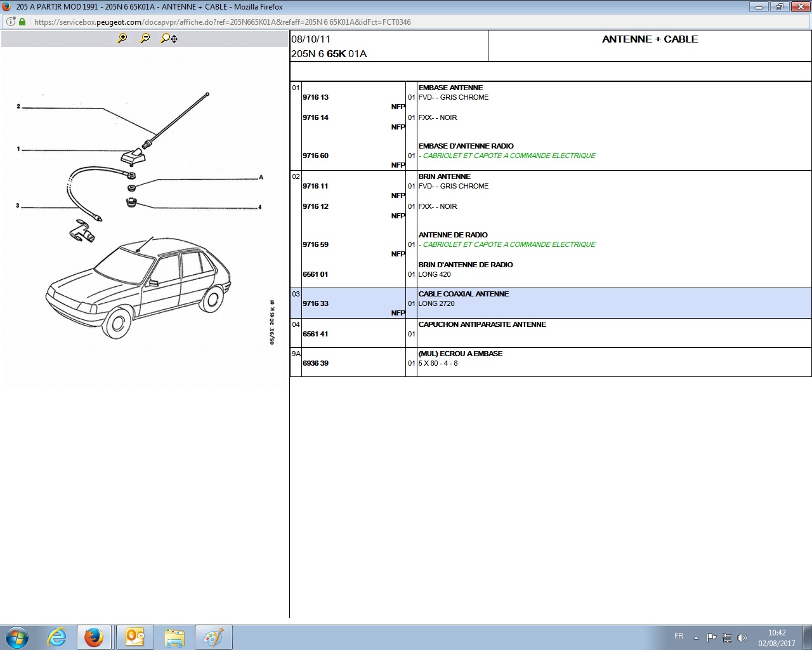Open Internet Explorer from the taskbar

pyautogui.click(x=57, y=637)
